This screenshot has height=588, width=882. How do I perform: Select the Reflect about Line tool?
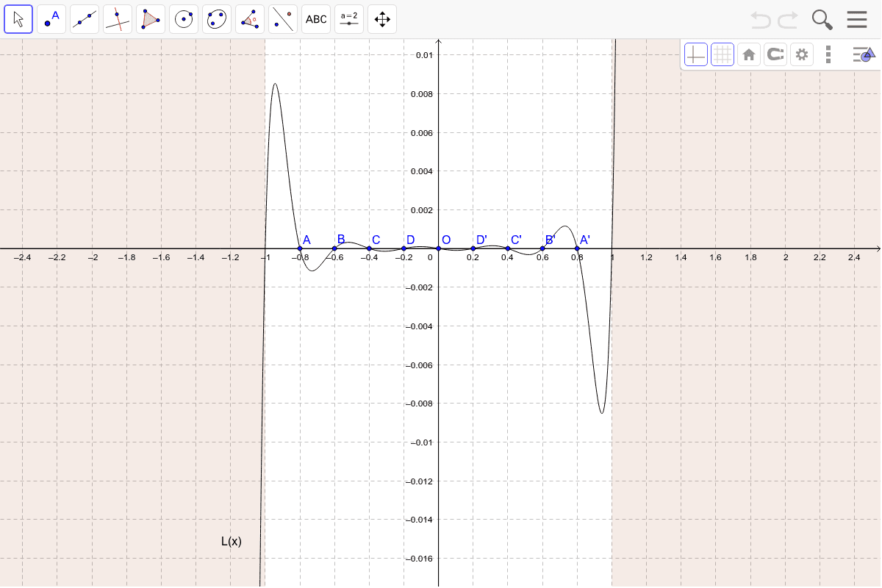[283, 19]
